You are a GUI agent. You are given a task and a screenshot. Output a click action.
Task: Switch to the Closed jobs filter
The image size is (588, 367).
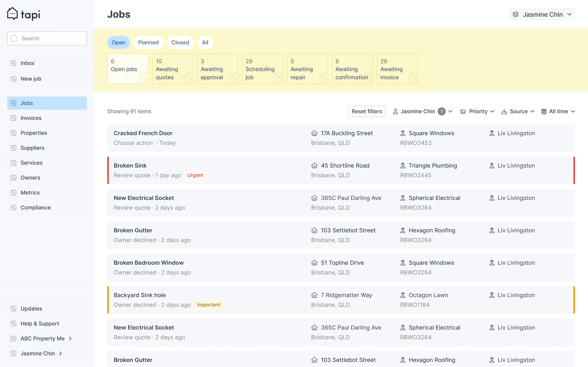[x=180, y=42]
